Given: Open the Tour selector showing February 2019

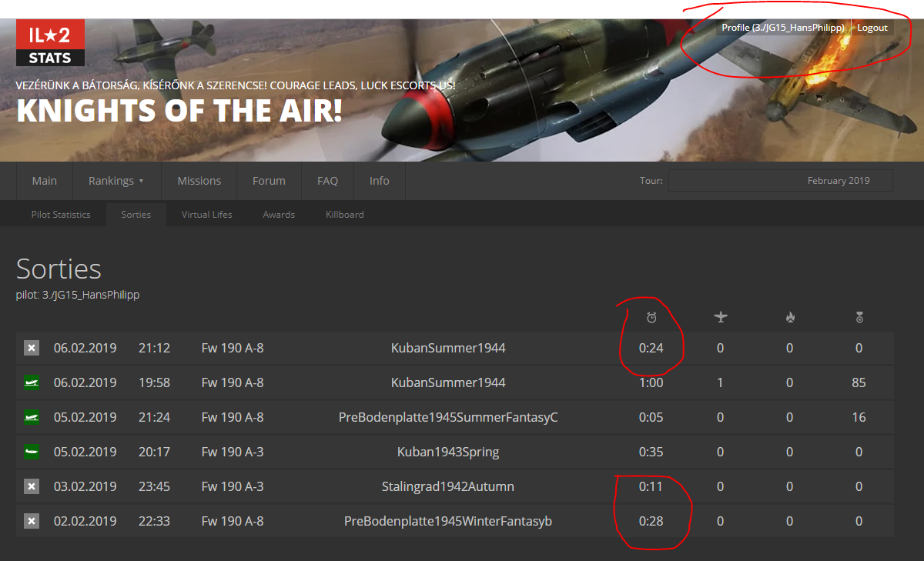Looking at the screenshot, I should point(781,181).
